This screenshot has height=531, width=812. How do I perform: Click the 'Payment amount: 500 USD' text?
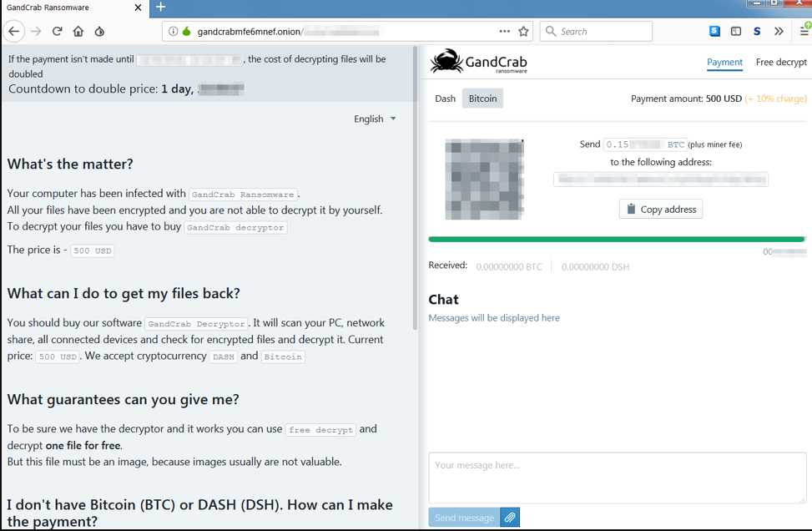click(x=686, y=99)
